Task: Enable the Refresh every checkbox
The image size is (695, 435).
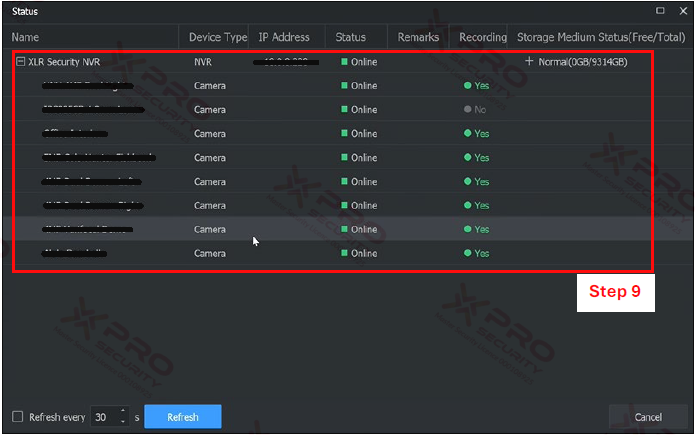Action: (x=18, y=416)
